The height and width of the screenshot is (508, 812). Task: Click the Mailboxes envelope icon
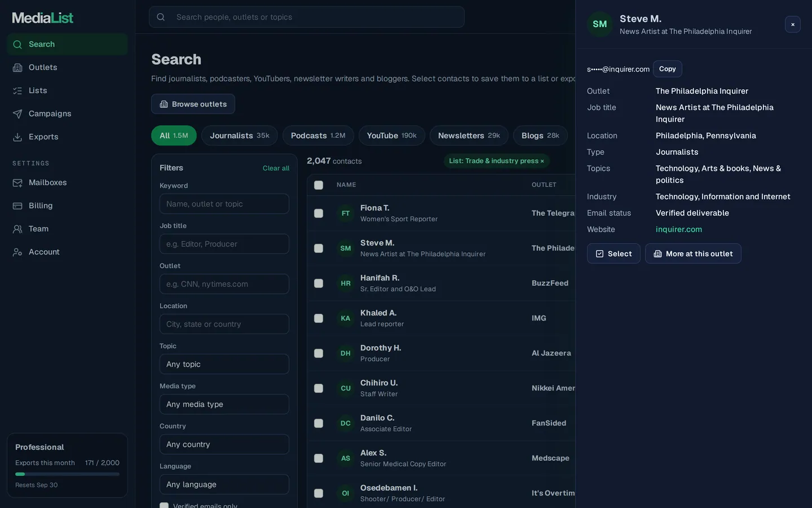click(x=17, y=183)
